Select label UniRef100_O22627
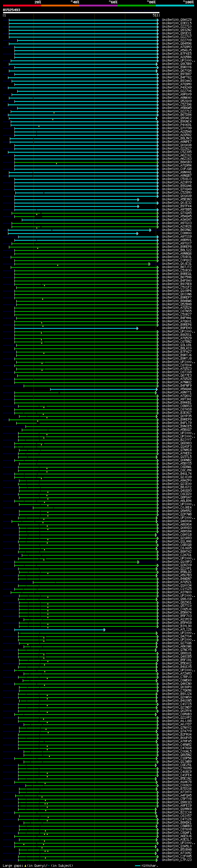Screen dimensions: 197x868 click(x=176, y=149)
